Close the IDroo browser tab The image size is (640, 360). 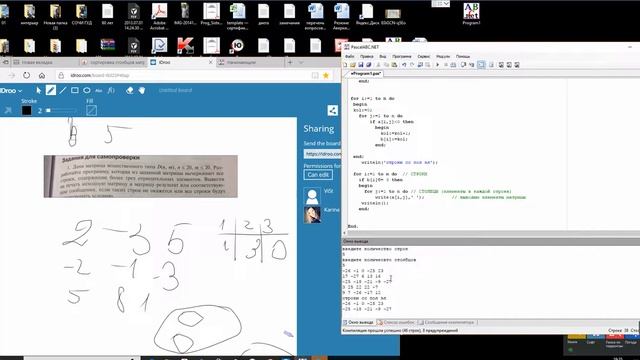point(211,62)
